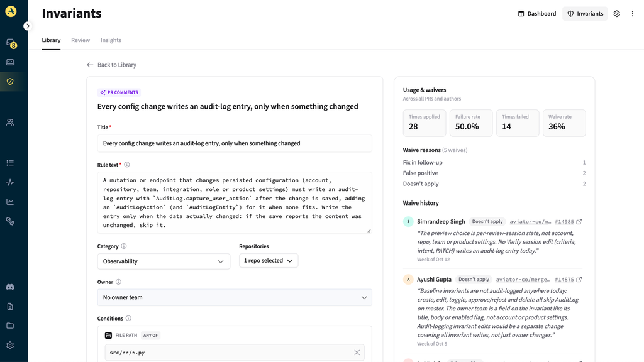The width and height of the screenshot is (644, 362).
Task: Open the '1 repo selected' dropdown
Action: coord(269,261)
